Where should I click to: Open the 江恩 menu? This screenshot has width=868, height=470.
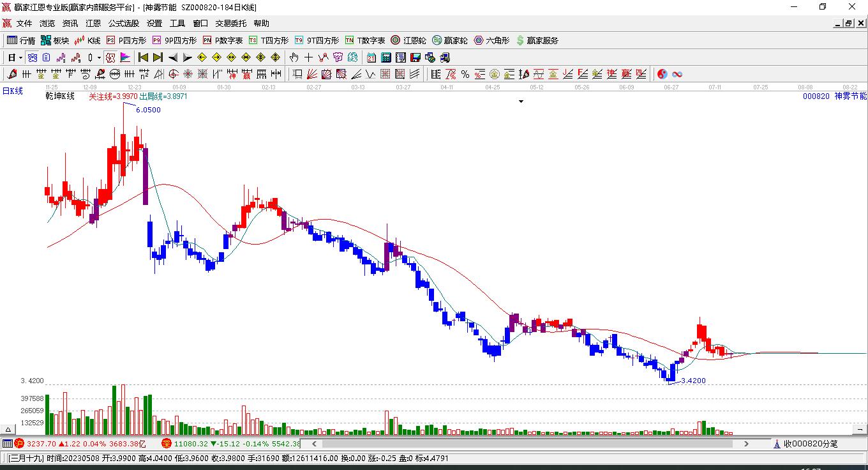point(93,24)
